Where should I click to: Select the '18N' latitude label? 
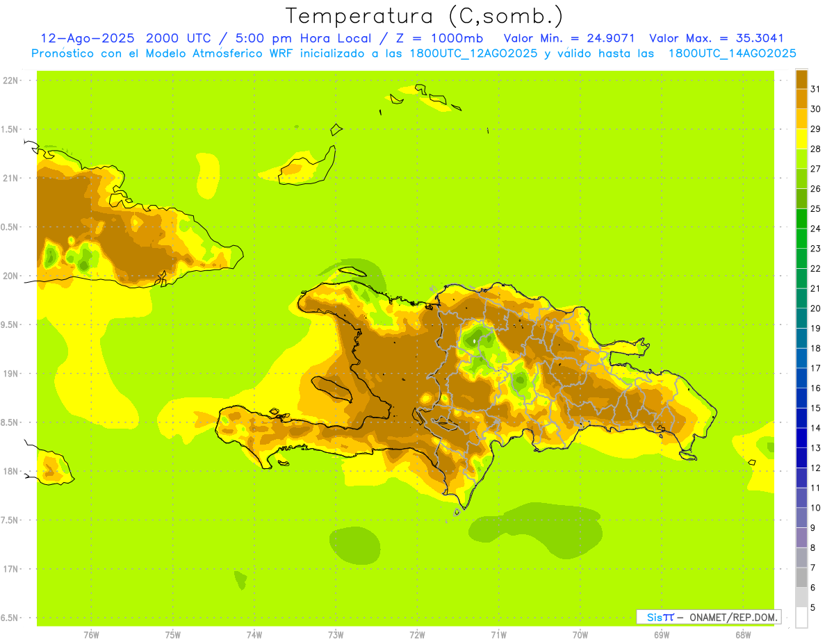(10, 471)
